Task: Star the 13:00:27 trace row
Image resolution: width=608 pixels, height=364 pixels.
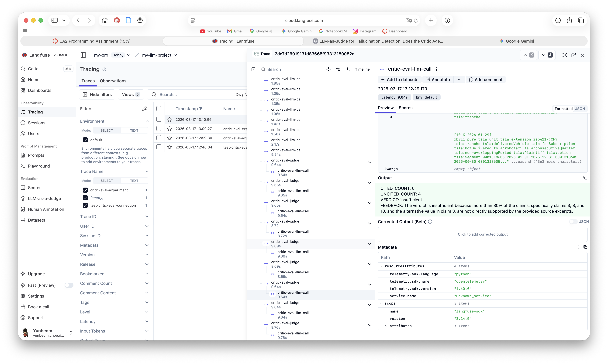Action: [169, 129]
